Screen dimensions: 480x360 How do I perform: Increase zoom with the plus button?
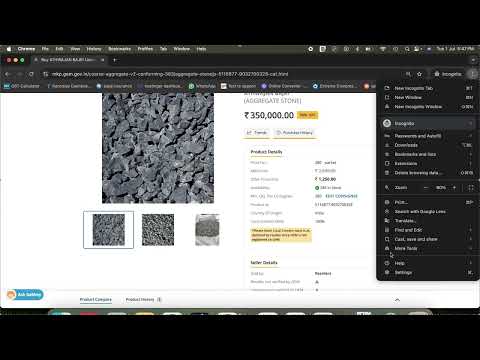click(454, 188)
